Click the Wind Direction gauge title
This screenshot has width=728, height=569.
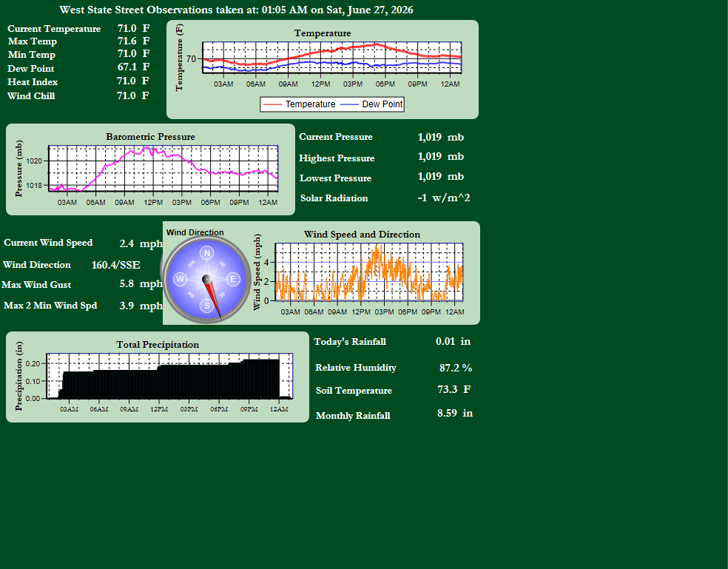tap(195, 232)
